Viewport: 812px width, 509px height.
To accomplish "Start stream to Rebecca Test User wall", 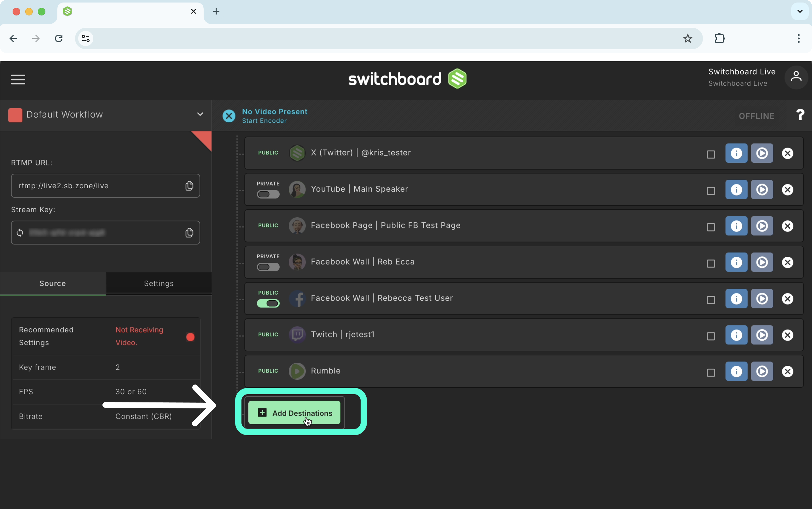I will click(762, 299).
